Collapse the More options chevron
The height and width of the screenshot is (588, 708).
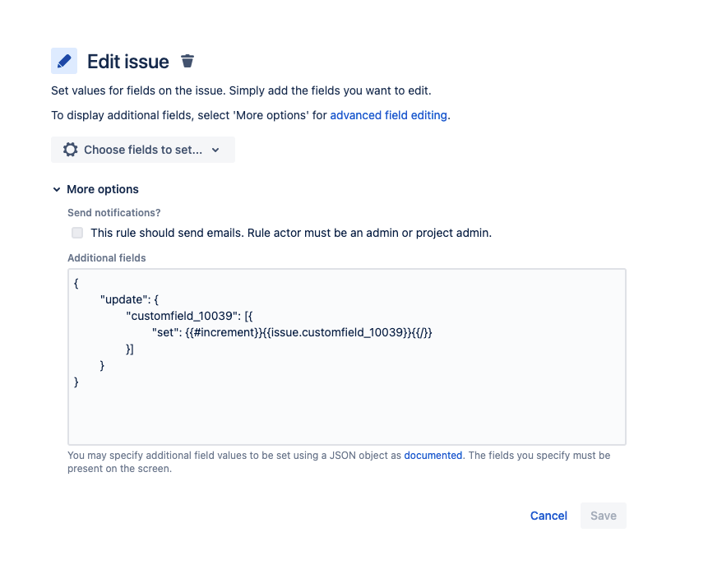57,189
